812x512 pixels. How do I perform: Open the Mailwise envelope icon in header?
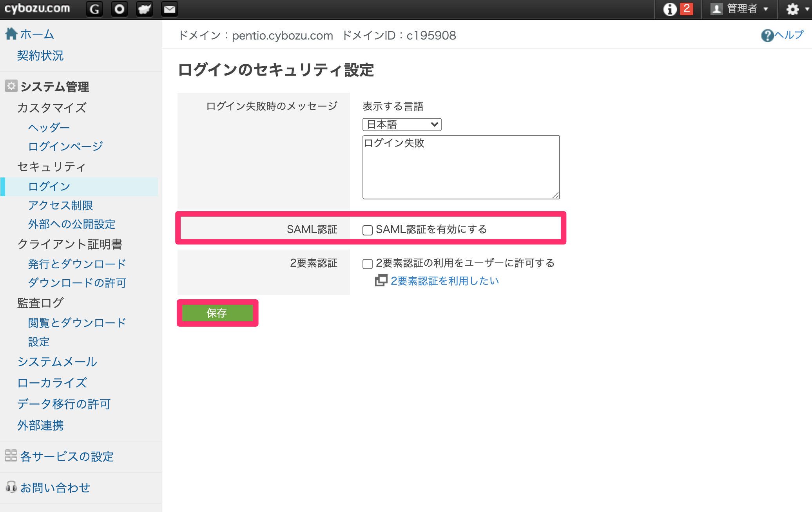(170, 9)
